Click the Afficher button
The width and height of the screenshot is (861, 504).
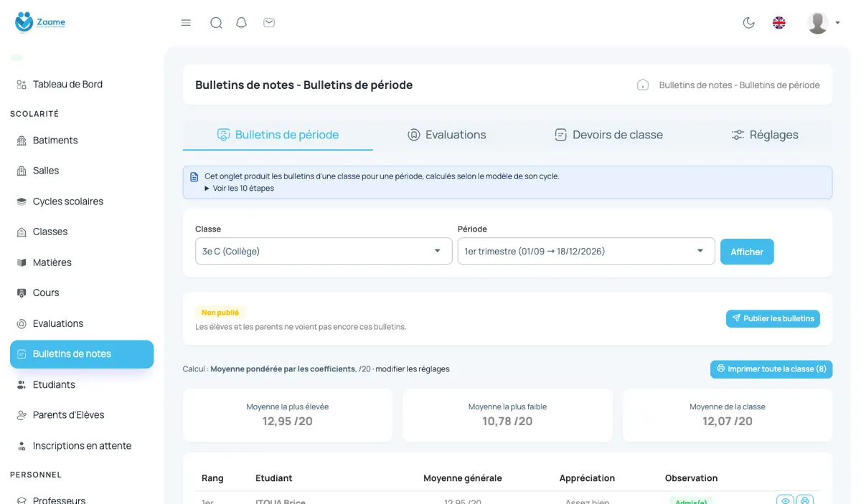pyautogui.click(x=747, y=252)
